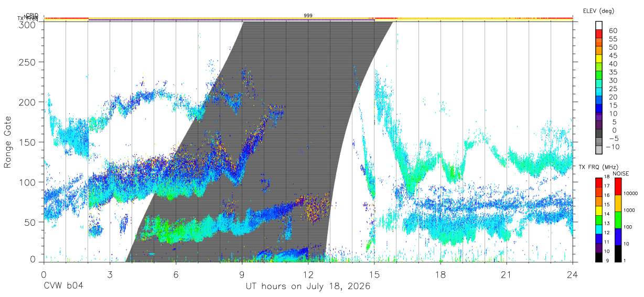Click the 'NOISE' legend title

point(620,173)
